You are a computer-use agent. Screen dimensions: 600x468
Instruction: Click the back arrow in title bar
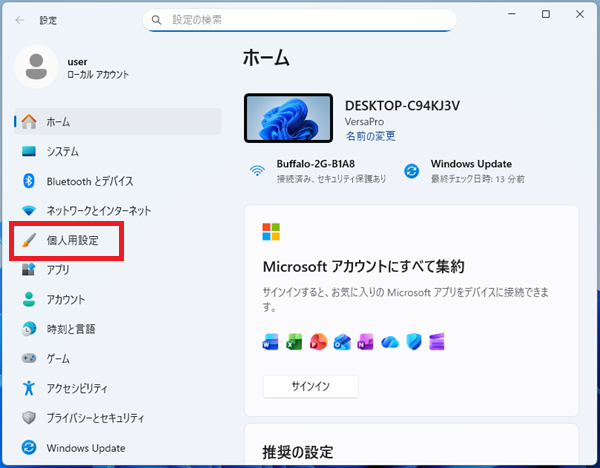[x=20, y=19]
